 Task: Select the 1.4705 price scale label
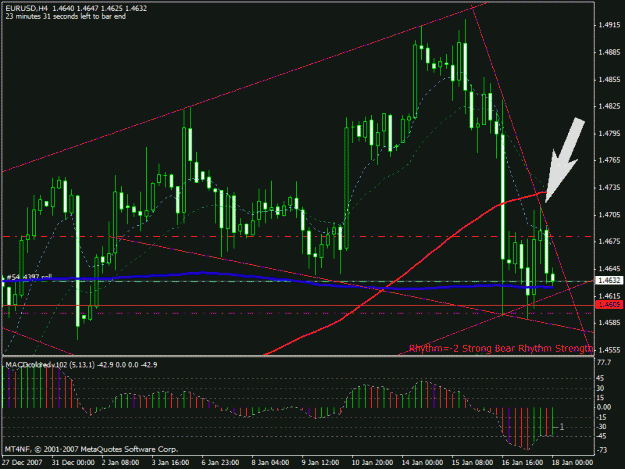tap(609, 214)
